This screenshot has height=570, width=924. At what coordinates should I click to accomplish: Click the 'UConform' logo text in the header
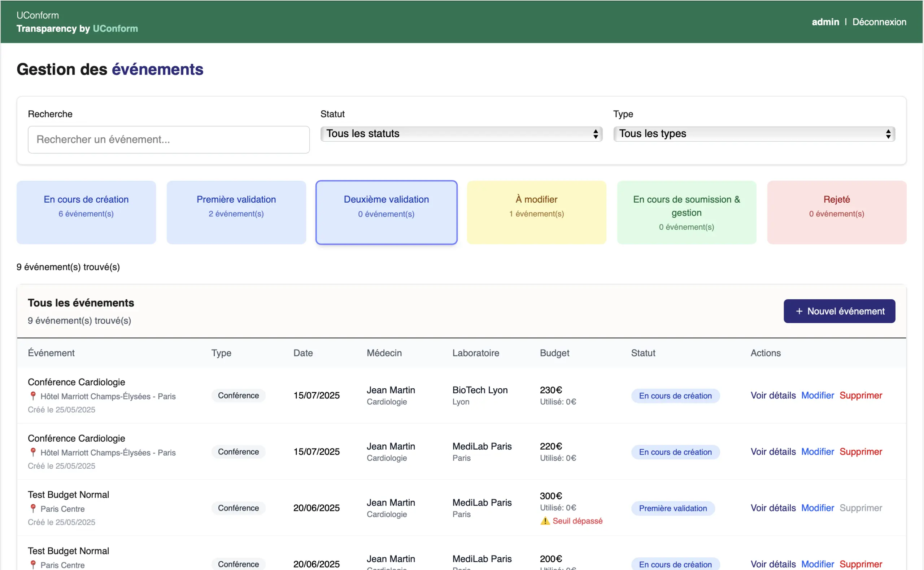coord(38,15)
